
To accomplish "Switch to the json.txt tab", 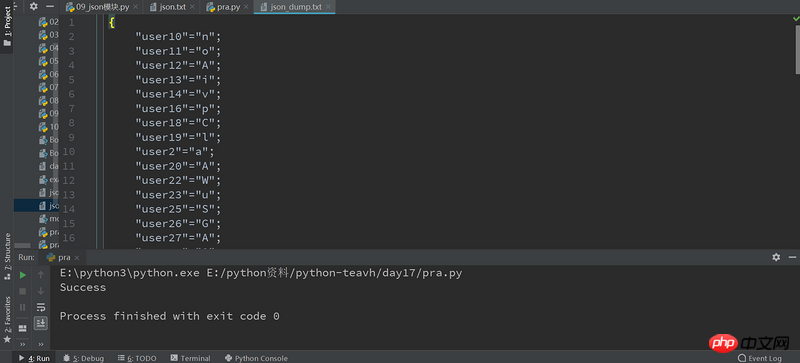I will tap(171, 7).
